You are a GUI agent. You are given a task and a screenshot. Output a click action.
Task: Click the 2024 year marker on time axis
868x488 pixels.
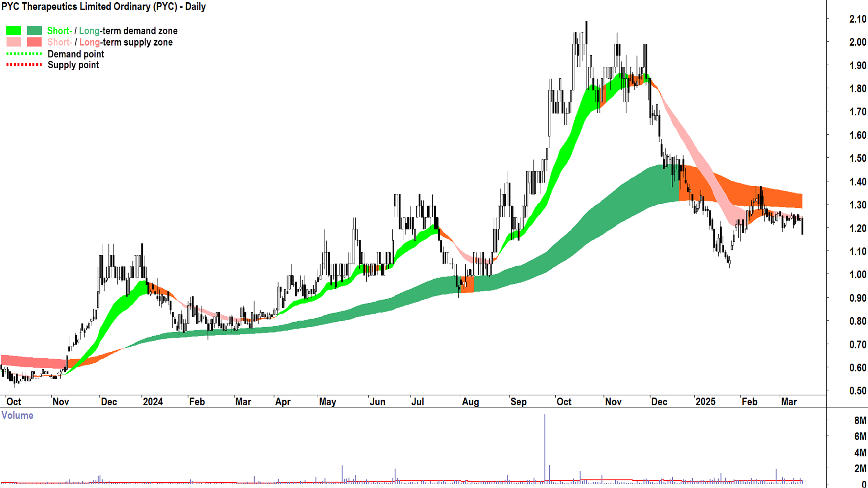click(153, 402)
